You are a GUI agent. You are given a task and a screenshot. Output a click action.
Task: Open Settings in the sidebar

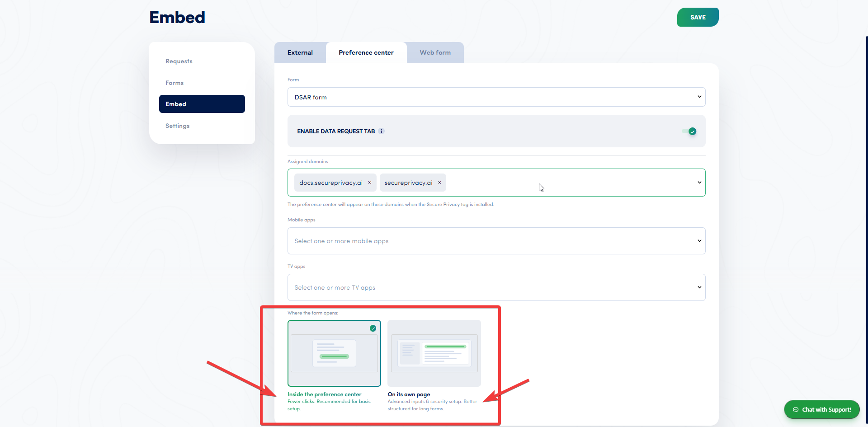coord(178,126)
